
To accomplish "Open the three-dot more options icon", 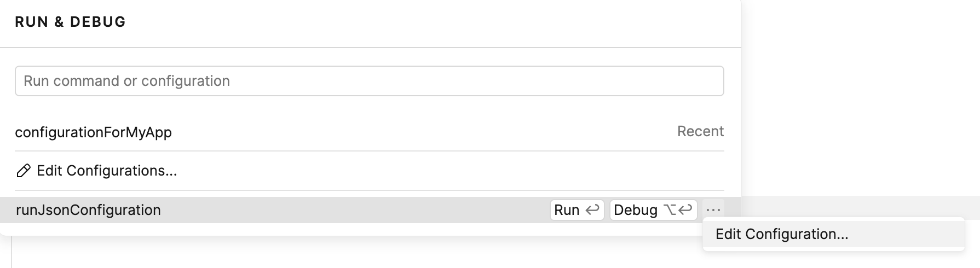I will (x=713, y=210).
